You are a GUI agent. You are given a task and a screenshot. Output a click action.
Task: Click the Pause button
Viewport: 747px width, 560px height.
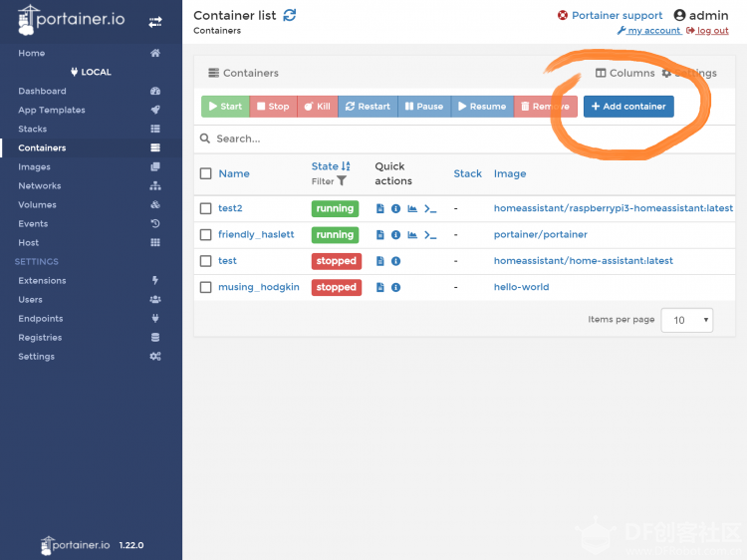(424, 107)
